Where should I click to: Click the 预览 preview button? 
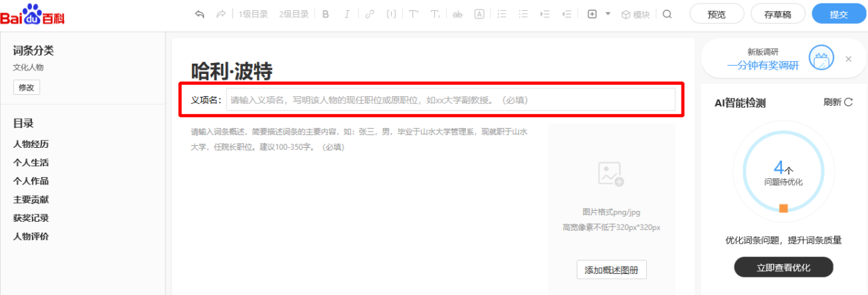coord(717,14)
